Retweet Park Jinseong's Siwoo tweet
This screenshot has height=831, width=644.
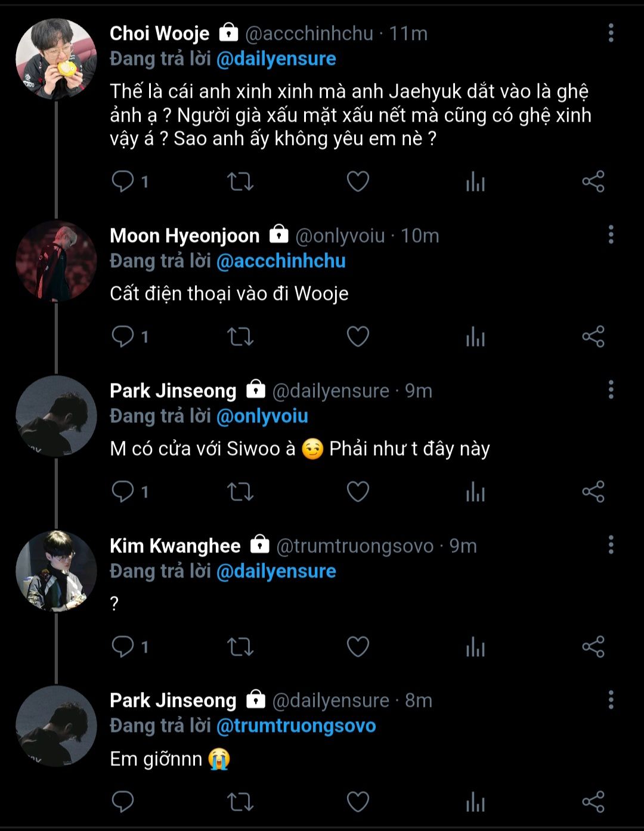point(240,492)
